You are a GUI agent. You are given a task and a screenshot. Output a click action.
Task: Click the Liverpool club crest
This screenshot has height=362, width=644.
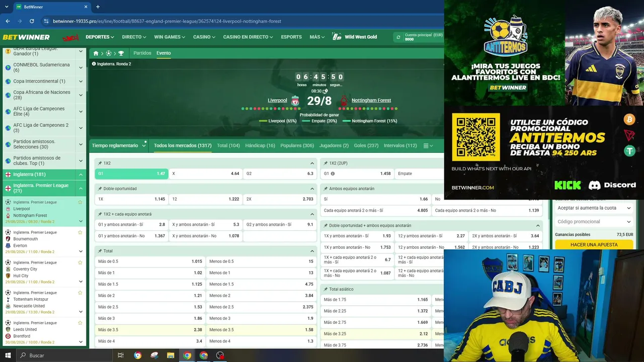click(295, 101)
